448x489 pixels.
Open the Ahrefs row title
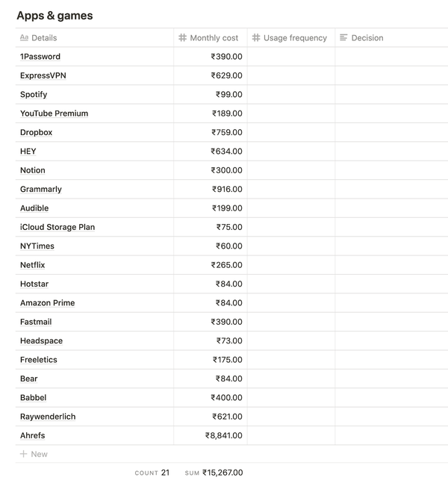click(33, 435)
